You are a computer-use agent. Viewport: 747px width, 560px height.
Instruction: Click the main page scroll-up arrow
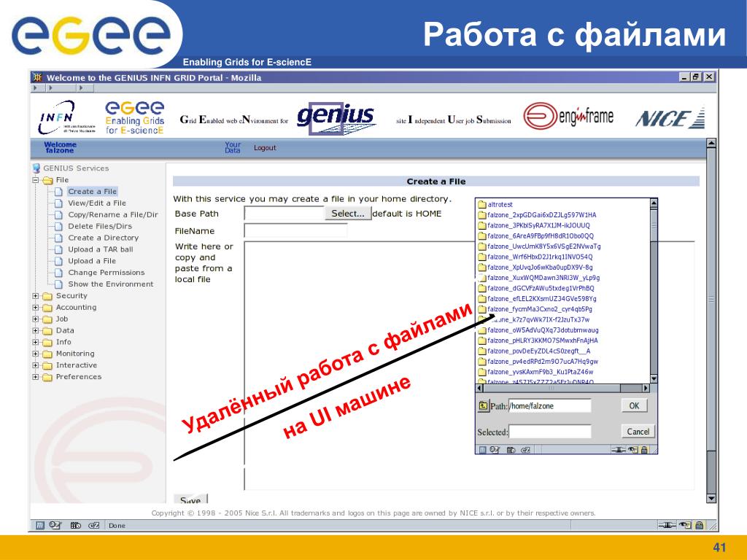pos(711,143)
